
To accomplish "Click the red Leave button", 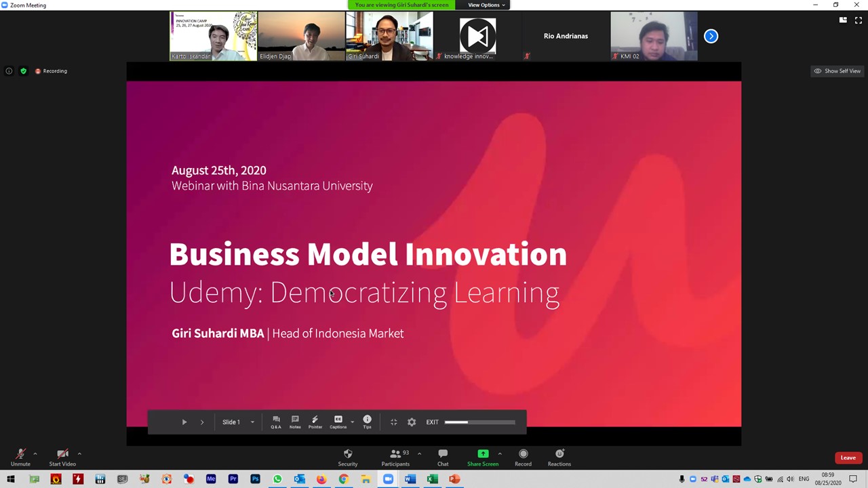I will [848, 457].
